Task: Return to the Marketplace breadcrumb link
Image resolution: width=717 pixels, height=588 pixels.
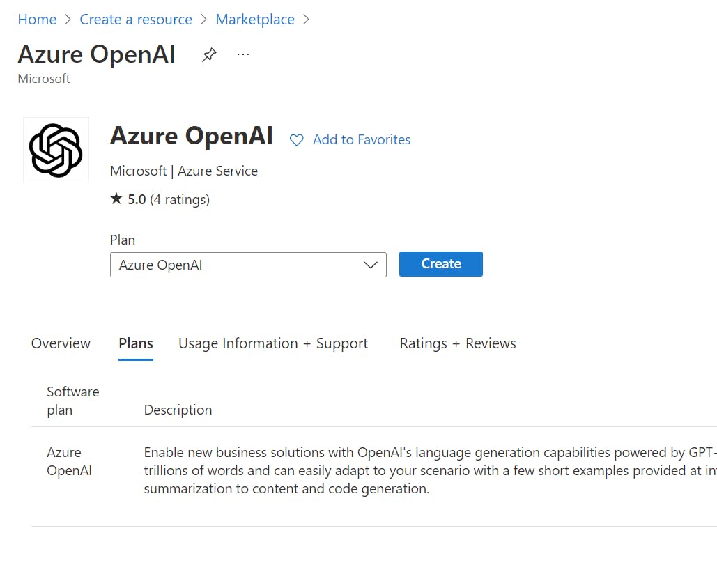Action: tap(255, 20)
